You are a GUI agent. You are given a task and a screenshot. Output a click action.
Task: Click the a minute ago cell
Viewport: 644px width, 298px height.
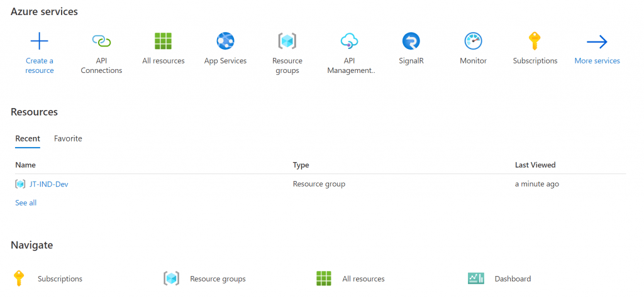pyautogui.click(x=537, y=184)
